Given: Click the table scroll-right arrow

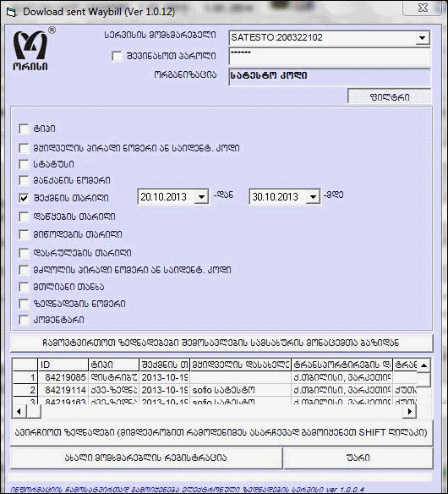Looking at the screenshot, I should [x=410, y=411].
